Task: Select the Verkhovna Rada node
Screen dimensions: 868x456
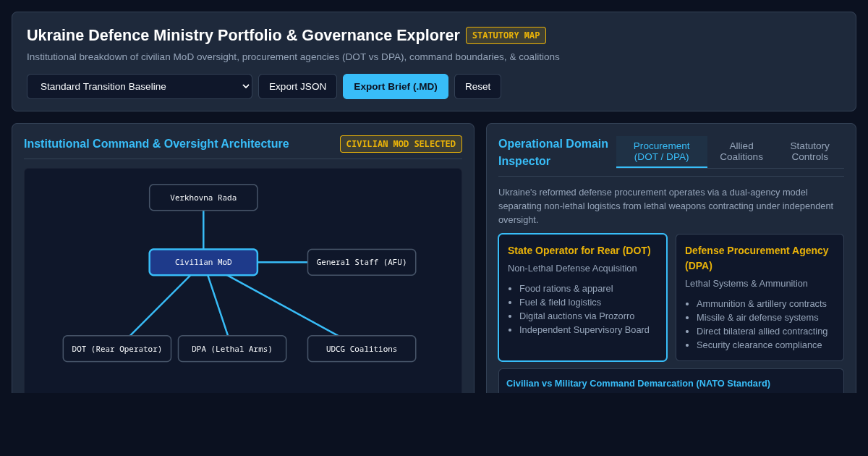Action: (x=203, y=198)
